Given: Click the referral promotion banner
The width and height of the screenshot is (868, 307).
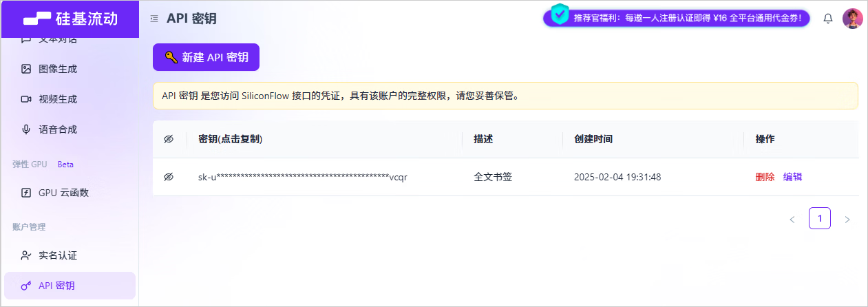Looking at the screenshot, I should (x=677, y=18).
